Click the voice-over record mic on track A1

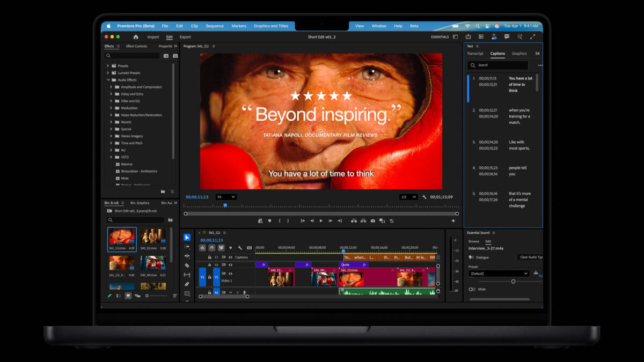tap(244, 292)
